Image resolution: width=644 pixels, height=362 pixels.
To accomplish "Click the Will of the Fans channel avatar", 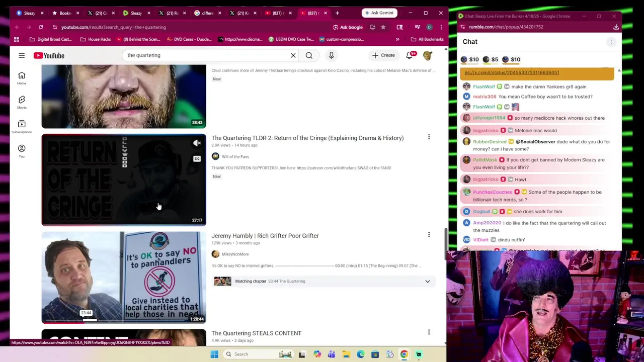I will click(x=215, y=156).
